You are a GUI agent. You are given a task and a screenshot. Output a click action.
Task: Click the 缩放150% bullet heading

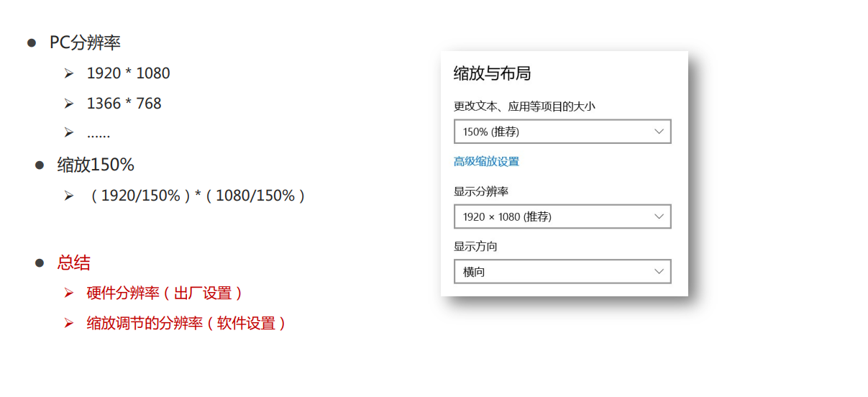pos(96,165)
